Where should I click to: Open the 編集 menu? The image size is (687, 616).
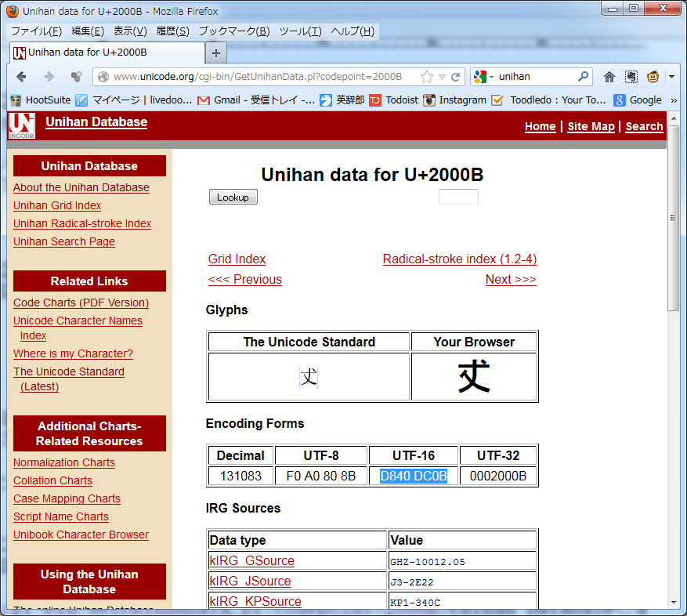point(88,31)
